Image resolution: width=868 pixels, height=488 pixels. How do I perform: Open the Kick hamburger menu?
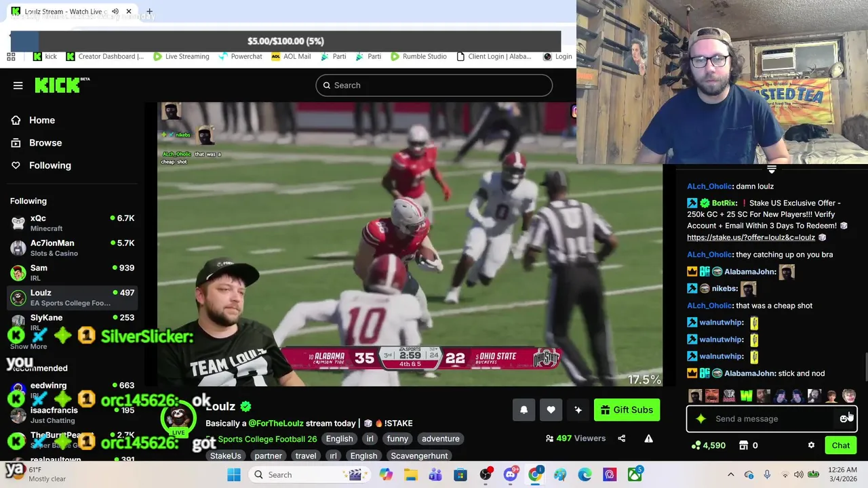coord(18,85)
